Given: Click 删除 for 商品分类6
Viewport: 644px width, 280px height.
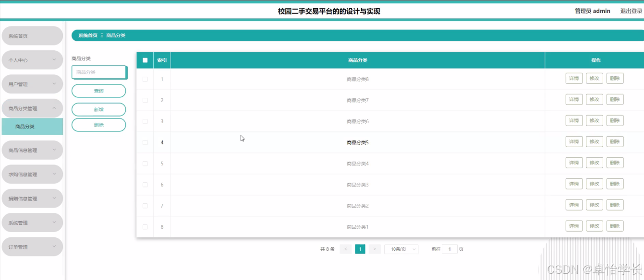Looking at the screenshot, I should pyautogui.click(x=615, y=121).
